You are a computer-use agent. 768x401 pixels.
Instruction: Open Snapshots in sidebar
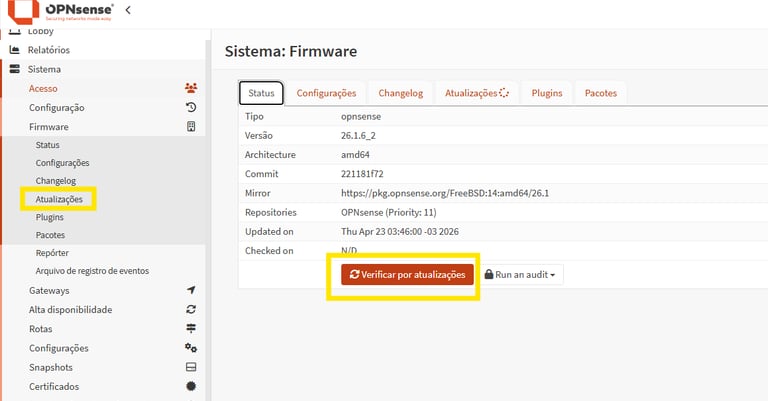point(50,367)
